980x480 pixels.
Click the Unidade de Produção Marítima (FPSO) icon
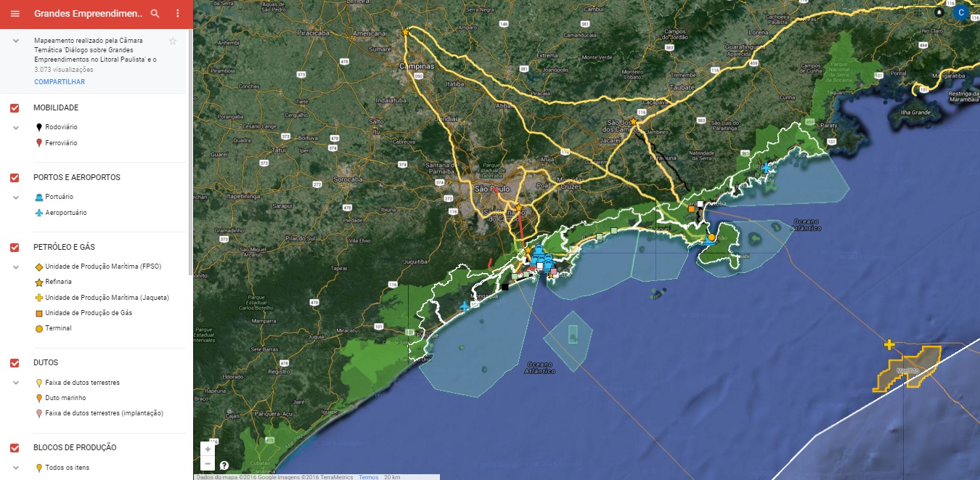37,266
